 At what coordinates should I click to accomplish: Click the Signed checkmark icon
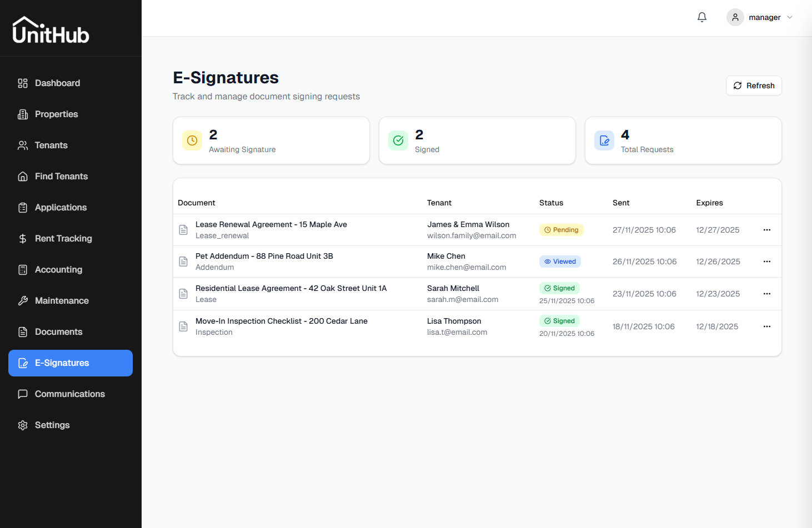point(398,140)
